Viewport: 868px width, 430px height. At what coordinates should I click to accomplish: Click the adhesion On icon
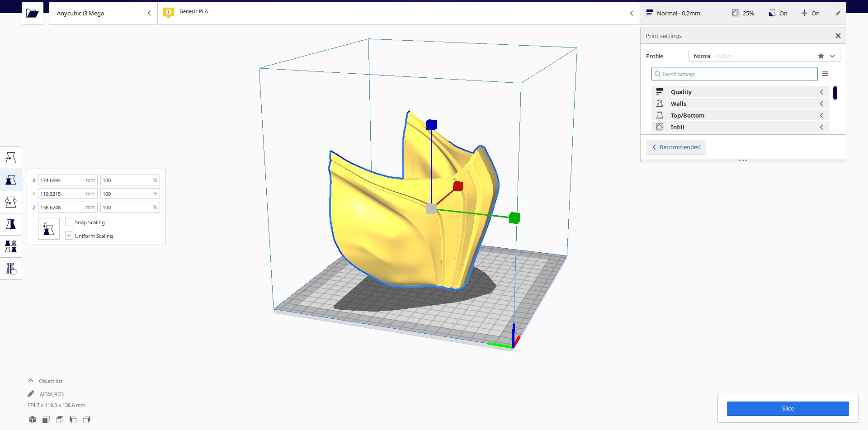click(x=804, y=13)
